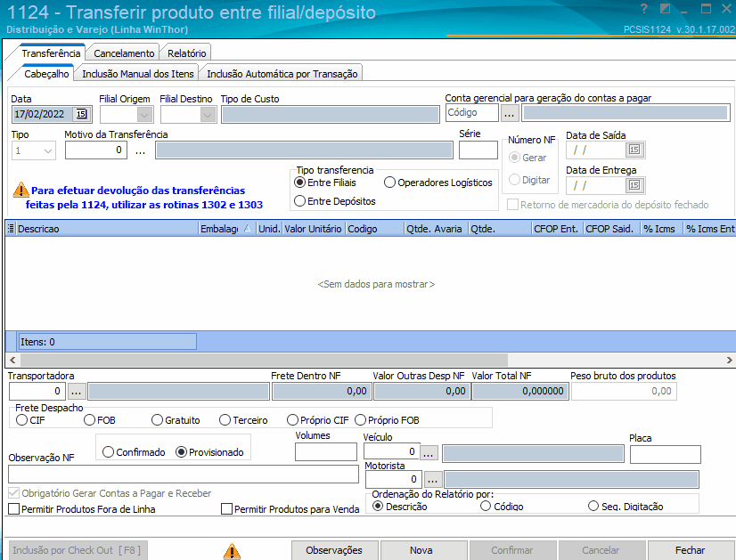
Task: Choose Gratuito frete option
Action: [176, 420]
